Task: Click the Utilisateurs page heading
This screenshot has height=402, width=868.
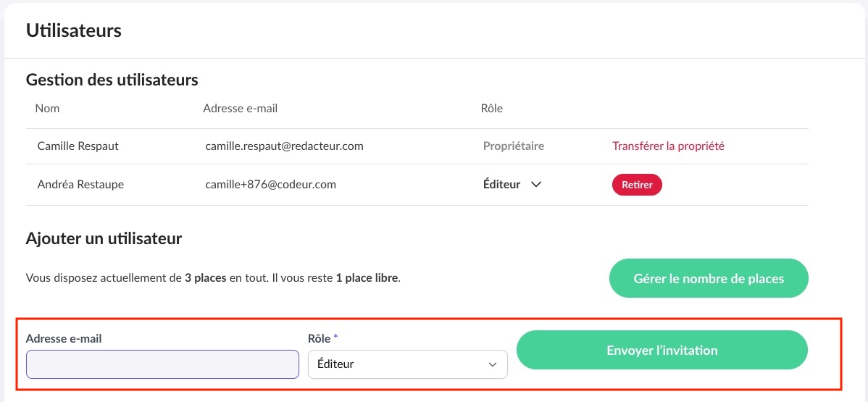Action: pyautogui.click(x=74, y=30)
